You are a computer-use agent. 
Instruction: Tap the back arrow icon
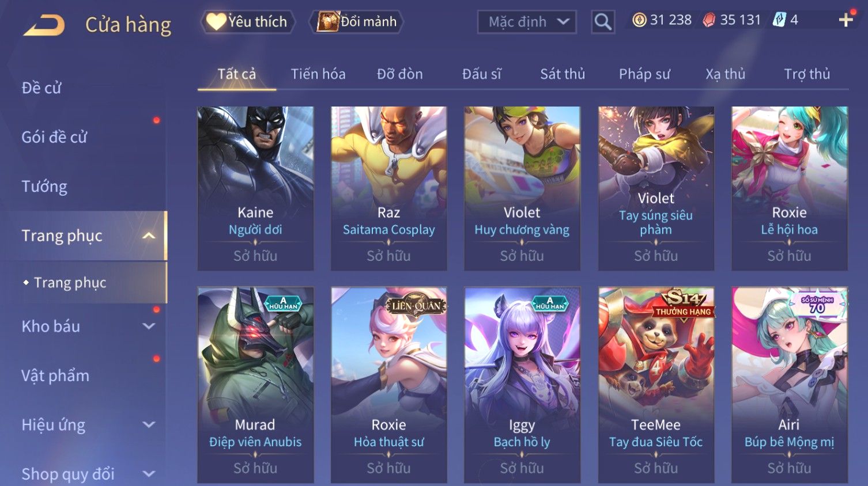pos(44,25)
